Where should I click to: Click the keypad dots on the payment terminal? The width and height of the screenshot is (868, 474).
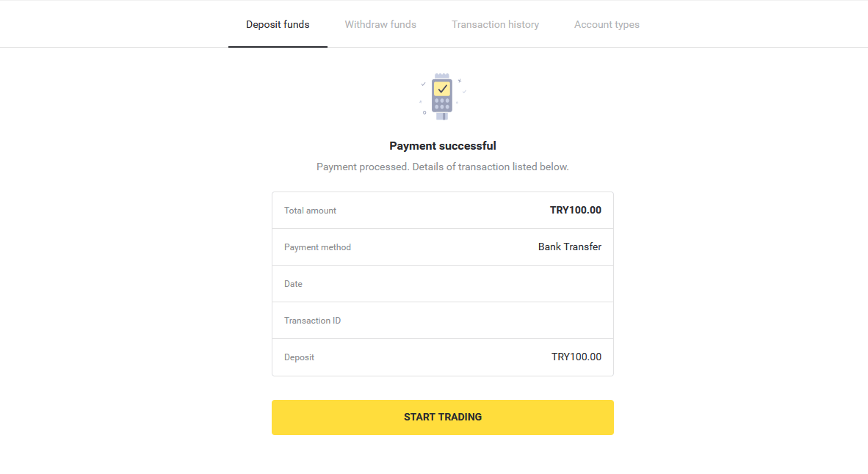[442, 104]
